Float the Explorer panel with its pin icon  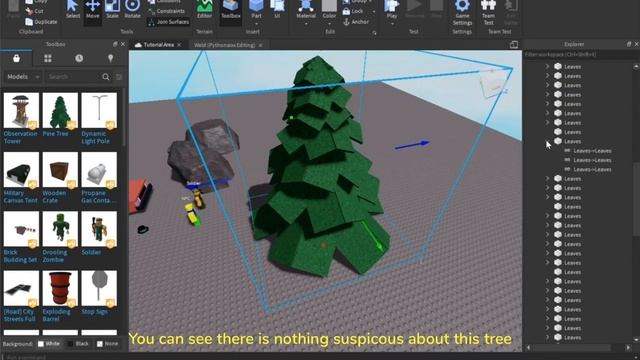pyautogui.click(x=629, y=44)
